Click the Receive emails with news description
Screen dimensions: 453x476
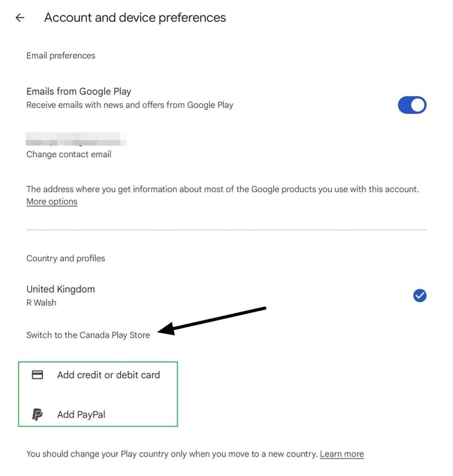[x=130, y=105]
